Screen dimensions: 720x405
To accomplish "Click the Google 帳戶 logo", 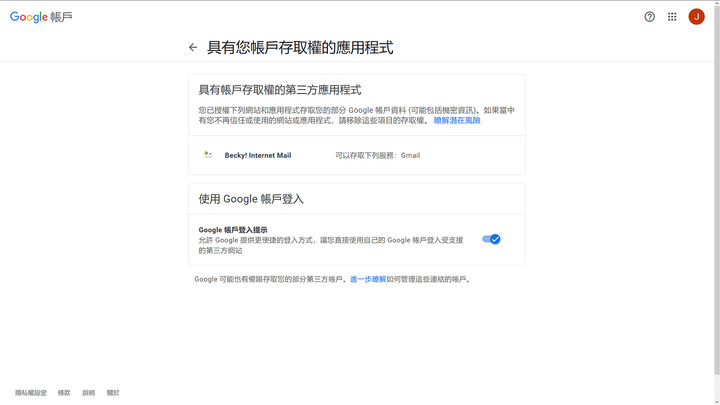I will 41,17.
